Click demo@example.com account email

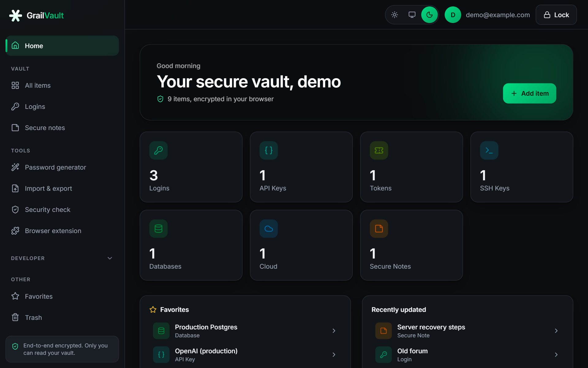(498, 15)
